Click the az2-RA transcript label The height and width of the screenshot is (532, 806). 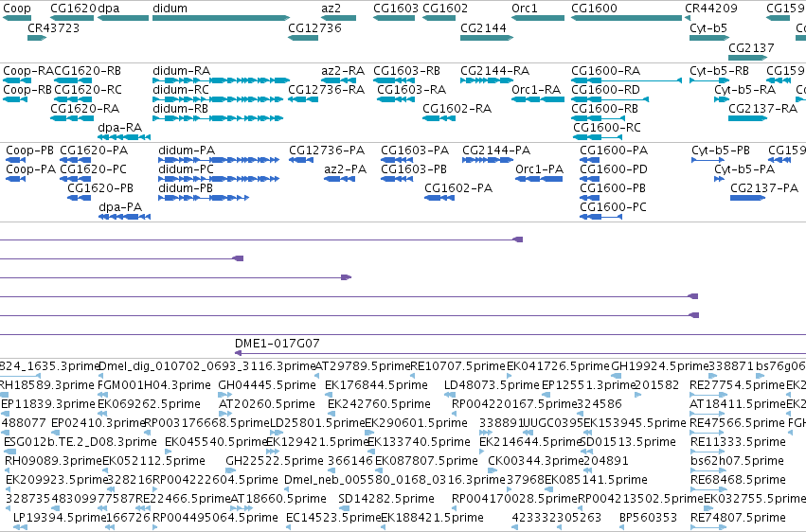pos(343,71)
